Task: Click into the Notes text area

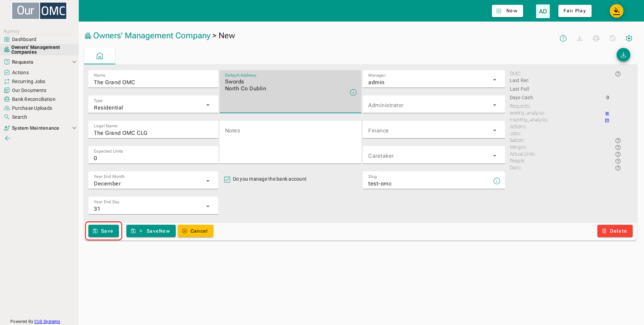Action: tap(290, 142)
